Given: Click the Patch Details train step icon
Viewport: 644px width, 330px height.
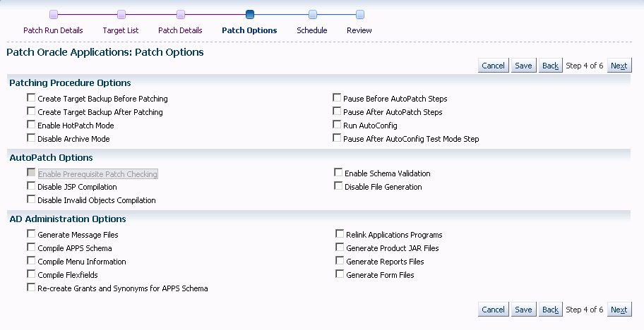Looking at the screenshot, I should (181, 15).
